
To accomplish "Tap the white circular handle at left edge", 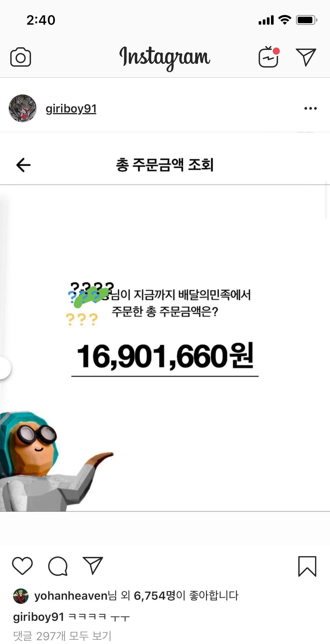I will point(5,368).
